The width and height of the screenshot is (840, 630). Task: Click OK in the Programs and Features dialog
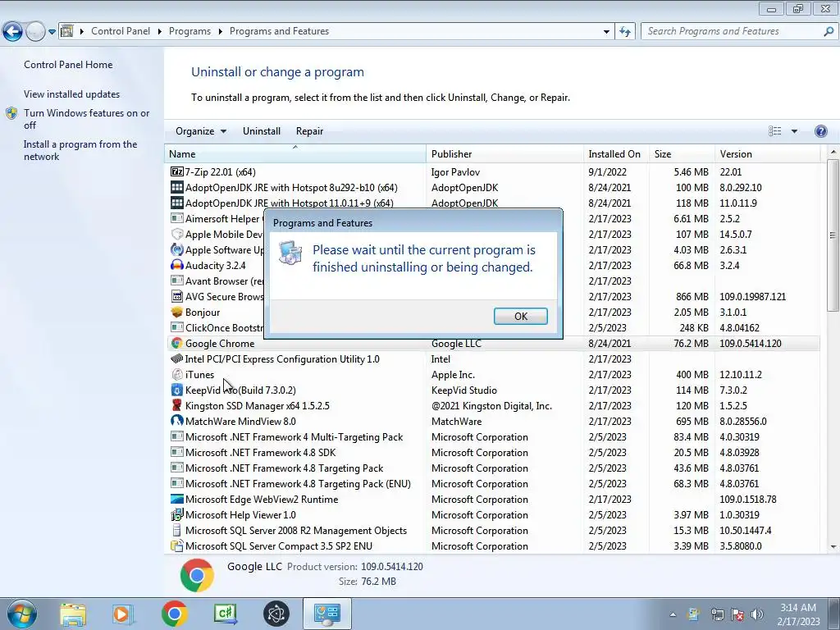click(x=520, y=316)
